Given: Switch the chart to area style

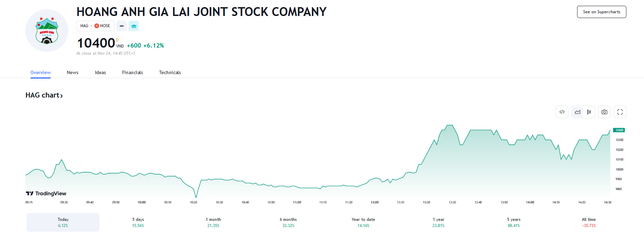Looking at the screenshot, I should (x=577, y=112).
